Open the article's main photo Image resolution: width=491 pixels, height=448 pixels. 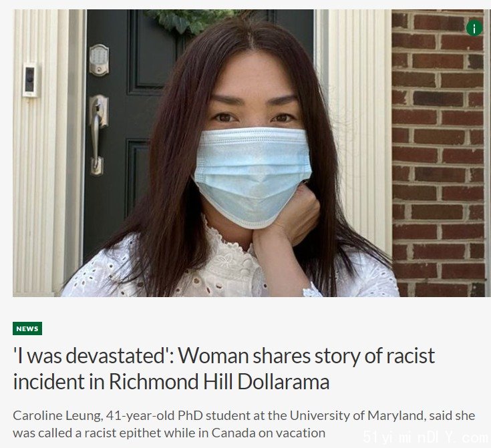[252, 153]
